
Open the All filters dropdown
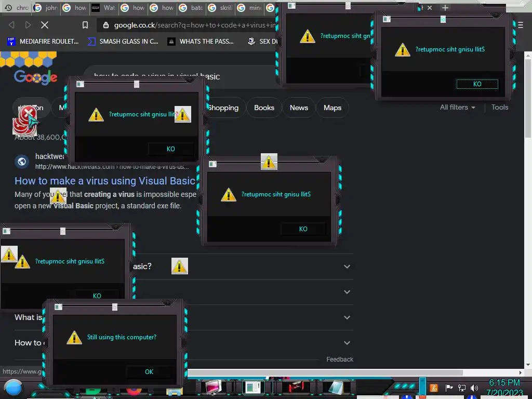tap(457, 107)
